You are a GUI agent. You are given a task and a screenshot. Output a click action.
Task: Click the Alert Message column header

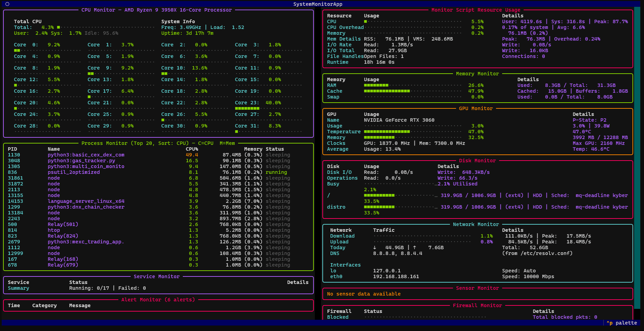point(80,305)
